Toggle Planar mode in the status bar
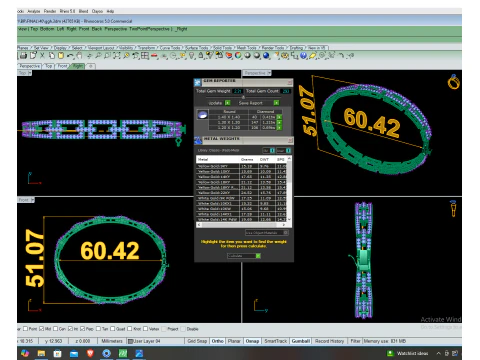 click(234, 341)
